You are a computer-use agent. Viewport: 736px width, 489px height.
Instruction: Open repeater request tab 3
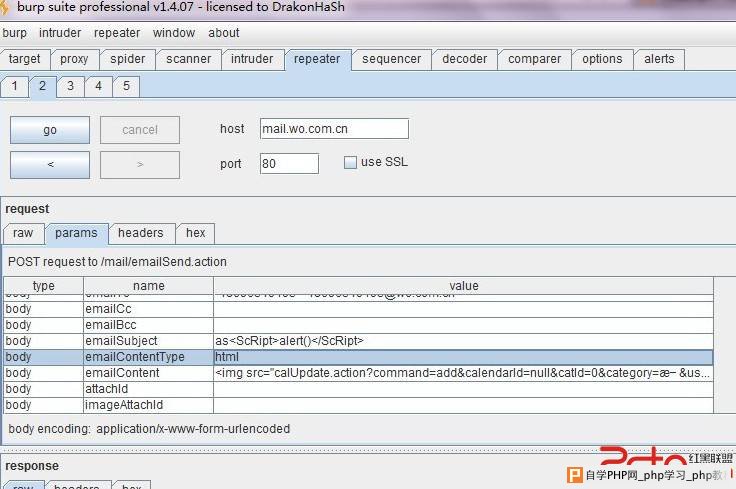point(70,86)
